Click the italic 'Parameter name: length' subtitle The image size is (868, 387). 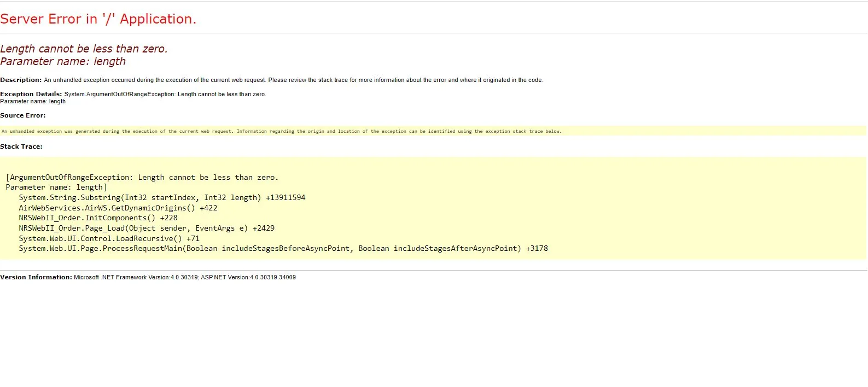pos(63,61)
